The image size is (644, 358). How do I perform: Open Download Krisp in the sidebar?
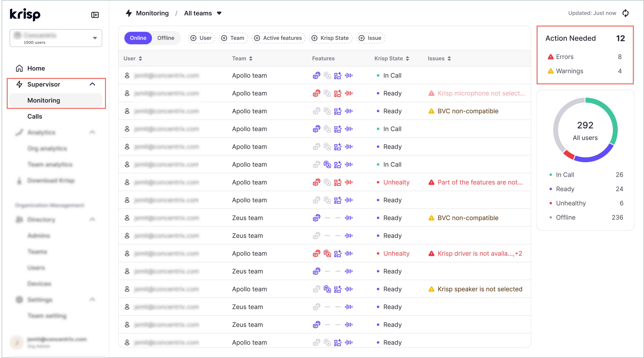(x=51, y=180)
